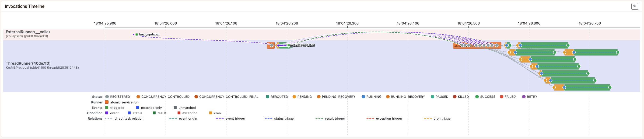Click the PENDING status legend circle

(x=294, y=97)
